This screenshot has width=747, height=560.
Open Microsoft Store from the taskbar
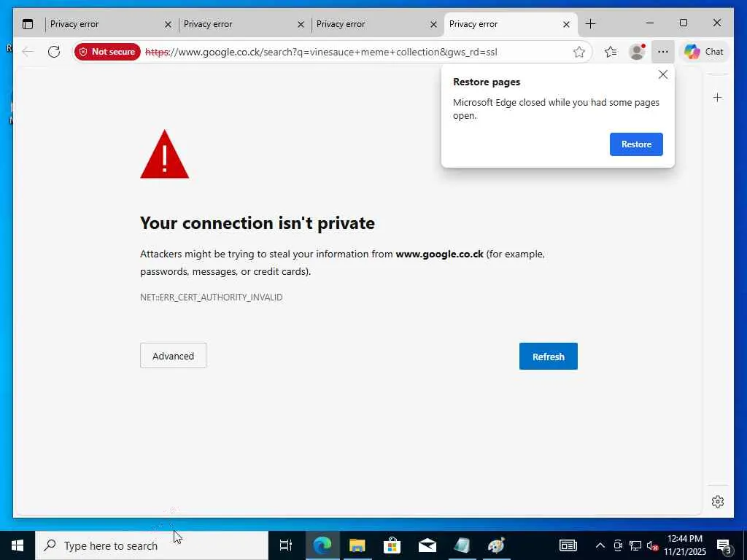pyautogui.click(x=392, y=545)
